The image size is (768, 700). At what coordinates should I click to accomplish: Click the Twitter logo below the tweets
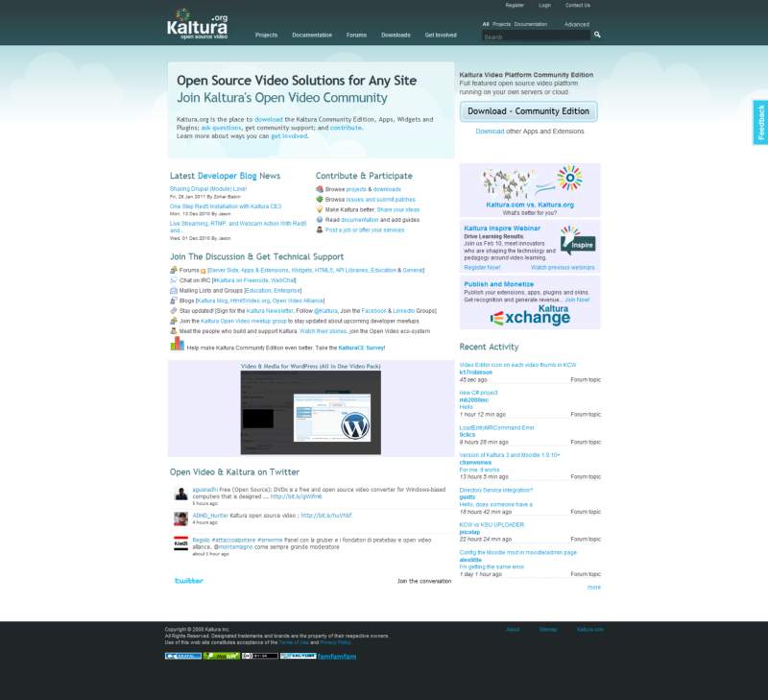coord(189,581)
